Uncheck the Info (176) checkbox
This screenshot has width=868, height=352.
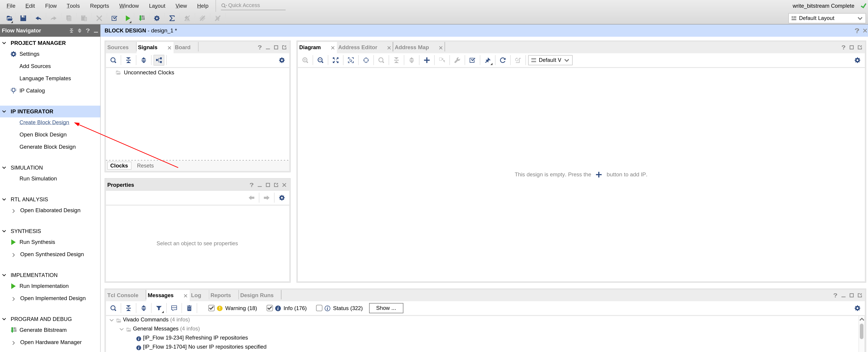click(270, 308)
